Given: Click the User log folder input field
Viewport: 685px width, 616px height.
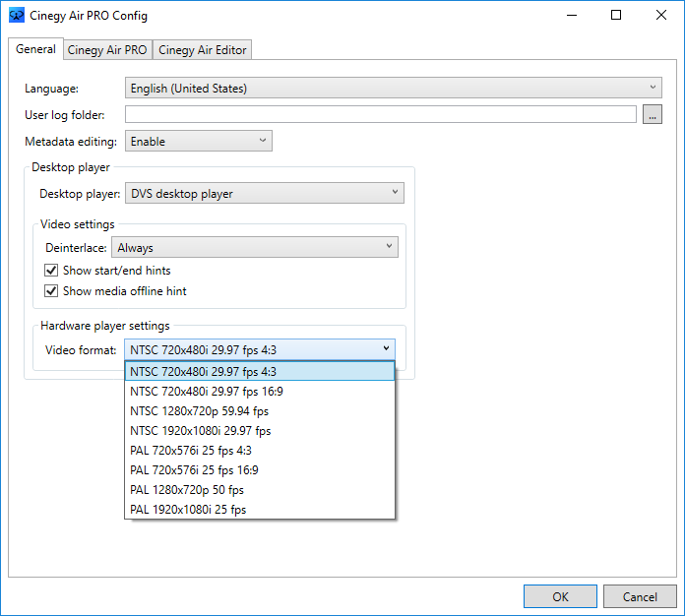Looking at the screenshot, I should point(381,114).
